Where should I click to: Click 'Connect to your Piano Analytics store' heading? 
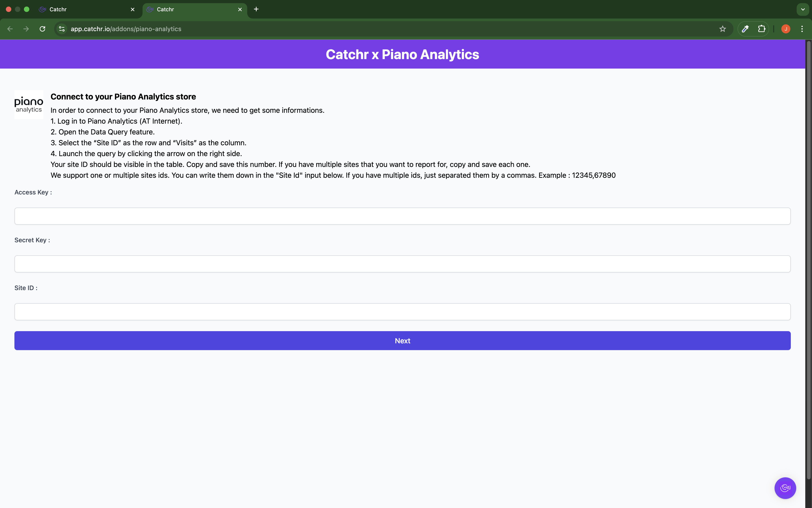pyautogui.click(x=123, y=97)
